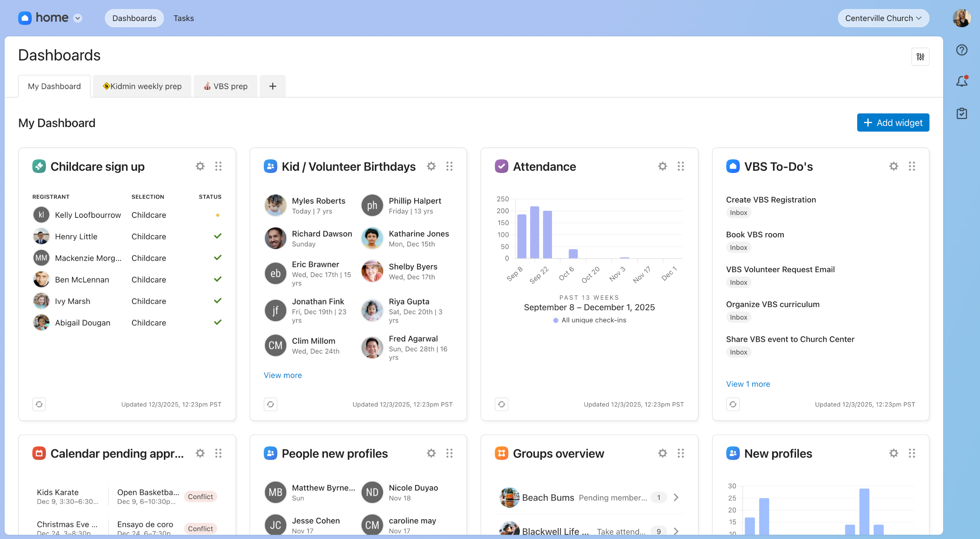Open the Centerville Church organization dropdown
Image resolution: width=980 pixels, height=539 pixels.
883,18
